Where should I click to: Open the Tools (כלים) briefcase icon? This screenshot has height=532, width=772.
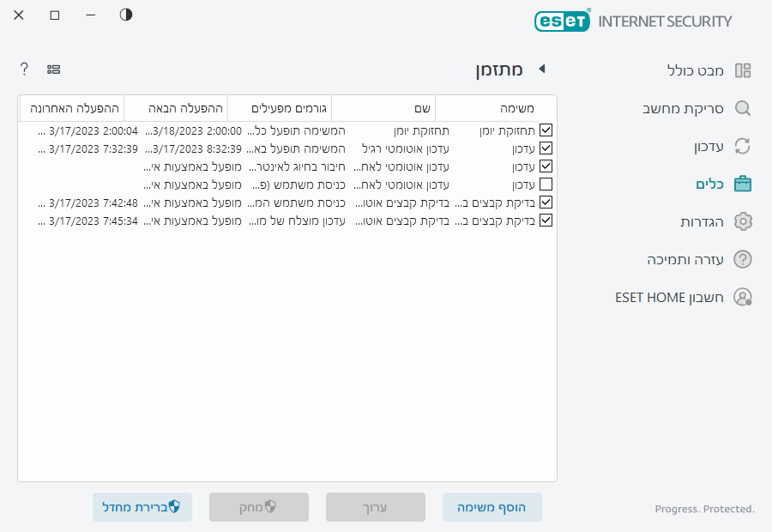743,183
